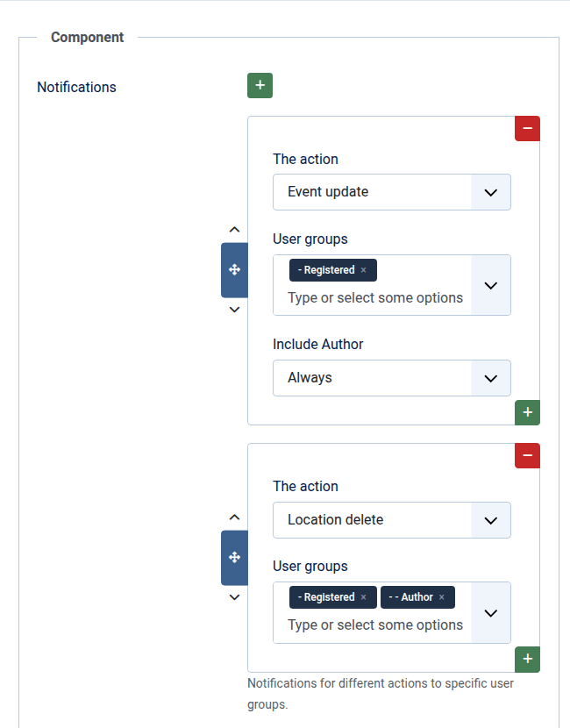The image size is (570, 728).
Task: Click the green plus below the Location delete block
Action: (x=527, y=659)
